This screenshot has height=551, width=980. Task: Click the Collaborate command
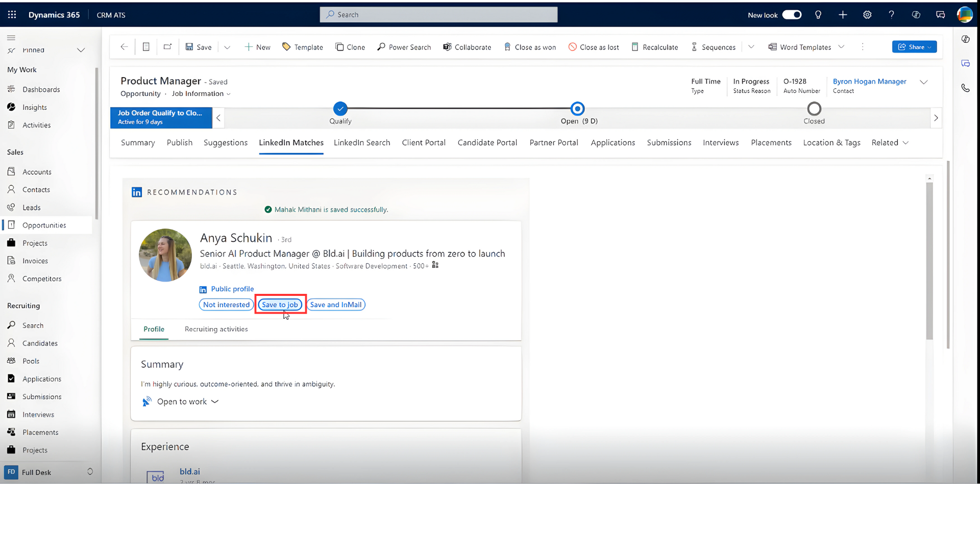pos(467,47)
